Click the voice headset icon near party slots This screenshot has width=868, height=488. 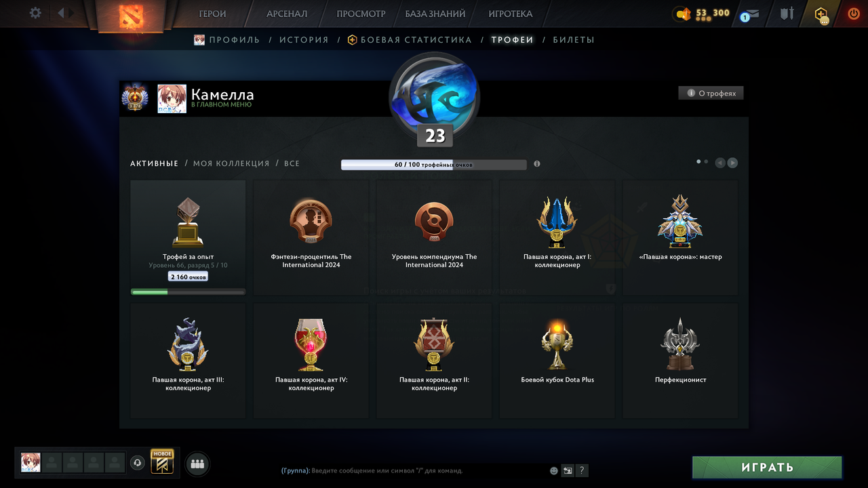tap(138, 463)
